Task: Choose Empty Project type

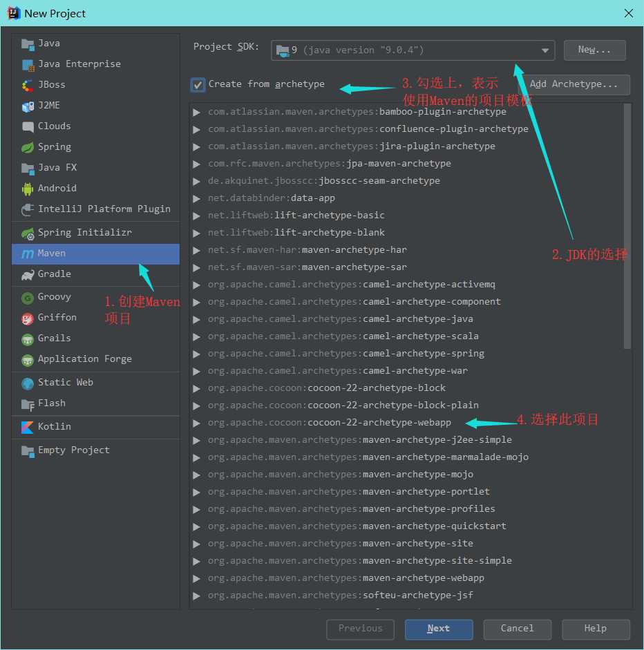Action: tap(96, 450)
